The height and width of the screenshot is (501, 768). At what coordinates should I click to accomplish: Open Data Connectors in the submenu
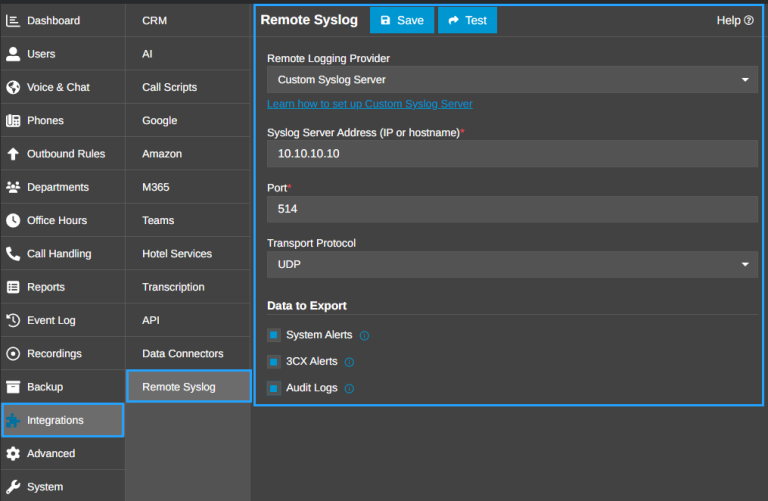[188, 354]
